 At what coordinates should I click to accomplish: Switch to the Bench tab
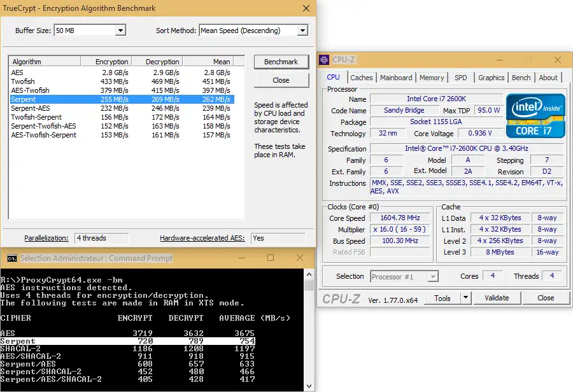coord(521,78)
